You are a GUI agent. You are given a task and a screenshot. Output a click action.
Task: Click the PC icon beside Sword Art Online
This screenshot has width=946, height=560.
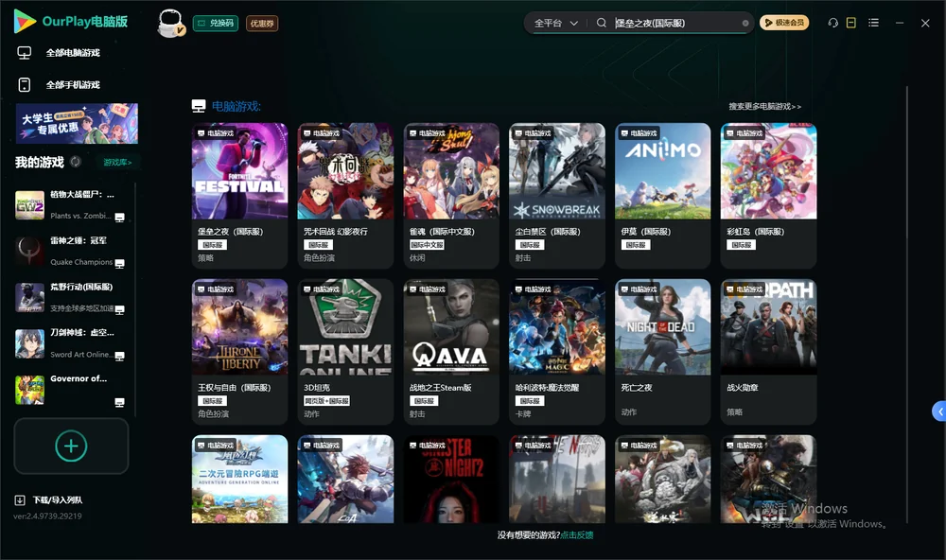click(x=119, y=356)
